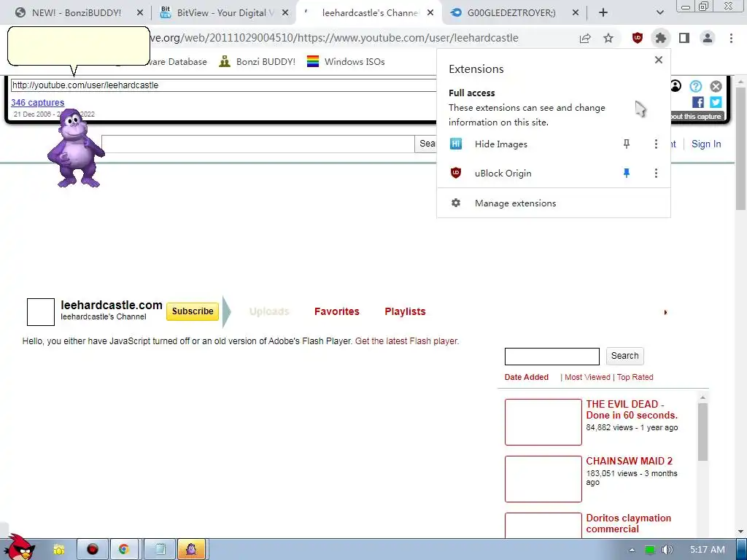Open the Favorites tab on channel

tap(337, 311)
